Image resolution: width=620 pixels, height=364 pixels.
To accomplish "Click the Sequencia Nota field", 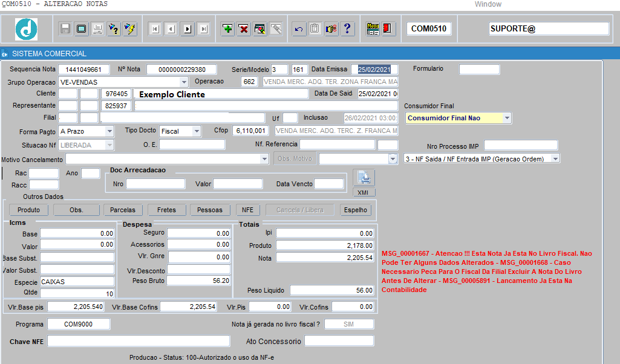I will click(x=83, y=70).
